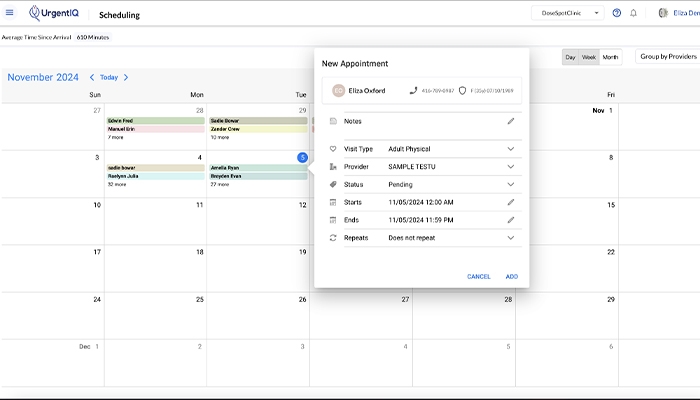700x400 pixels.
Task: Cancel the new appointment
Action: 479,277
